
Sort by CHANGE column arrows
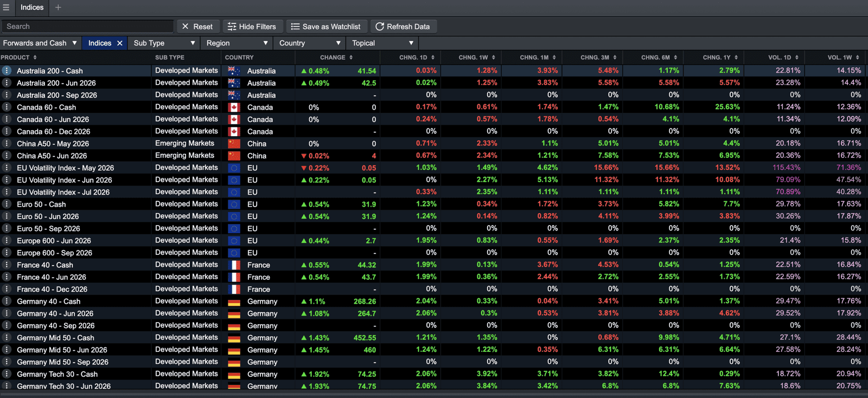pos(351,57)
